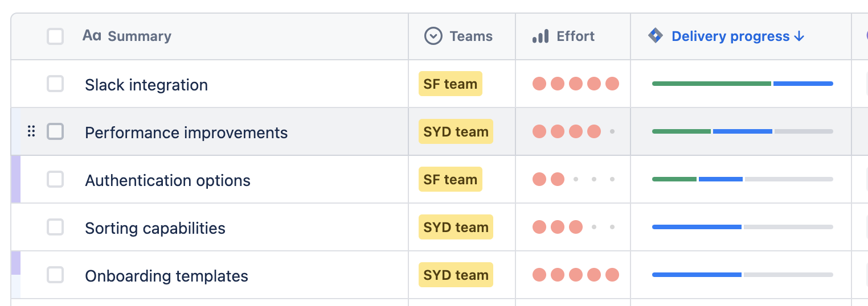Check the Onboarding templates row checkbox
The height and width of the screenshot is (306, 868).
pyautogui.click(x=55, y=275)
